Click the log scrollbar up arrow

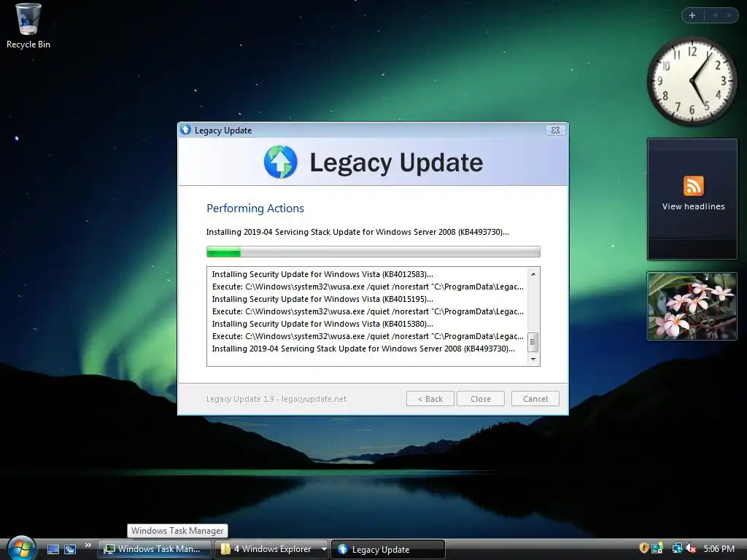[x=533, y=274]
